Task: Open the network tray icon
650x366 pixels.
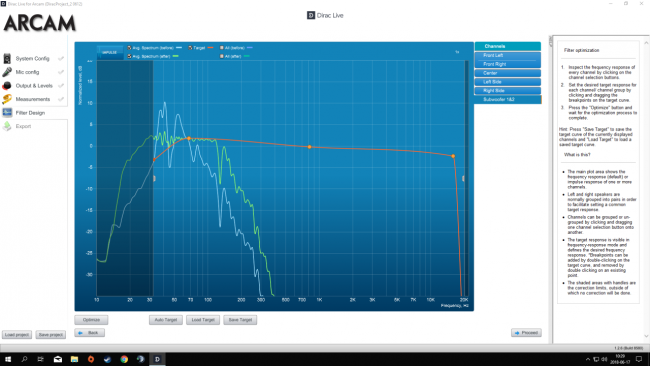Action: coord(596,359)
